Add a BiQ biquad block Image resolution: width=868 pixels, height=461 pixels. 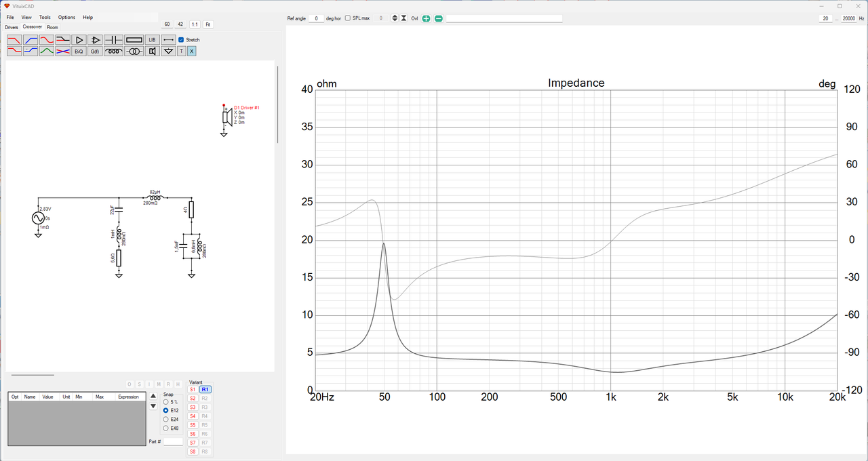point(79,51)
